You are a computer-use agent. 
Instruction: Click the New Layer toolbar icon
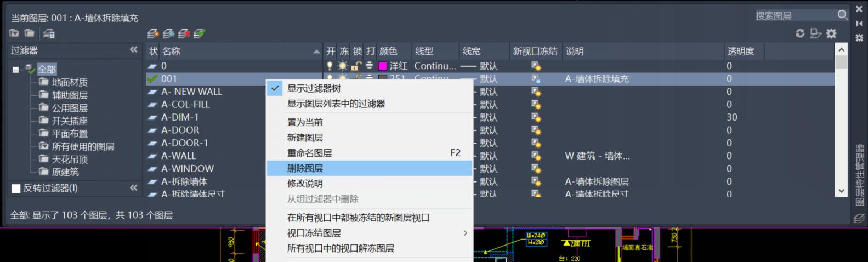(154, 33)
